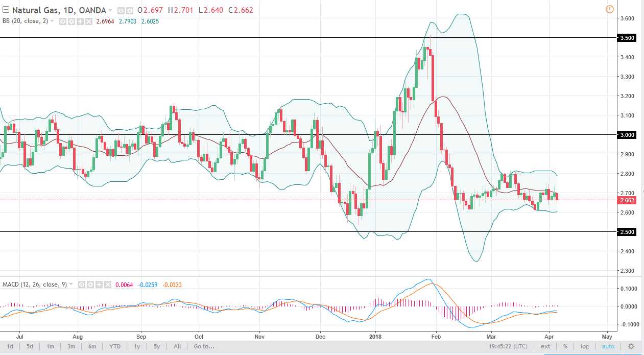Click the Go to... button
The width and height of the screenshot is (644, 355).
(x=204, y=346)
